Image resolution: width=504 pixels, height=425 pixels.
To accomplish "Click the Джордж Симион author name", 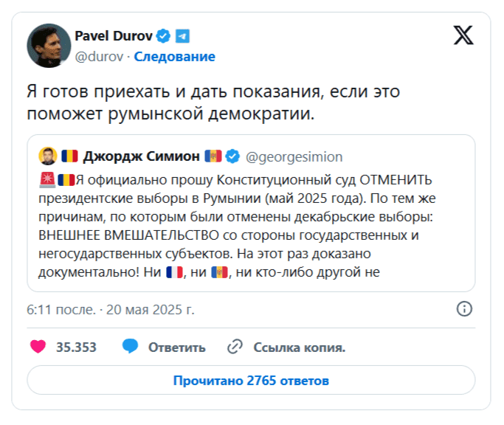I will (x=141, y=156).
